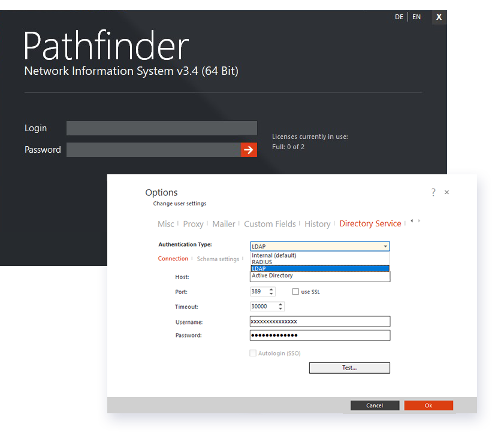Click the Timeout value field
This screenshot has width=504, height=448.
(x=264, y=307)
